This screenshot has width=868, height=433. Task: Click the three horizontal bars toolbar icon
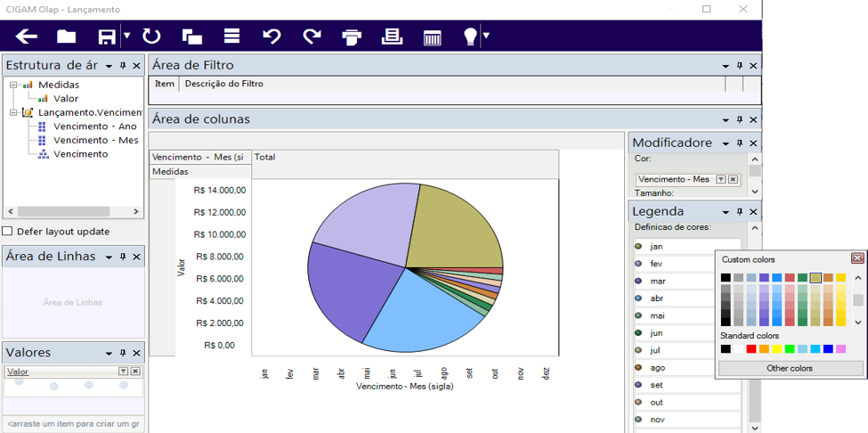point(232,36)
